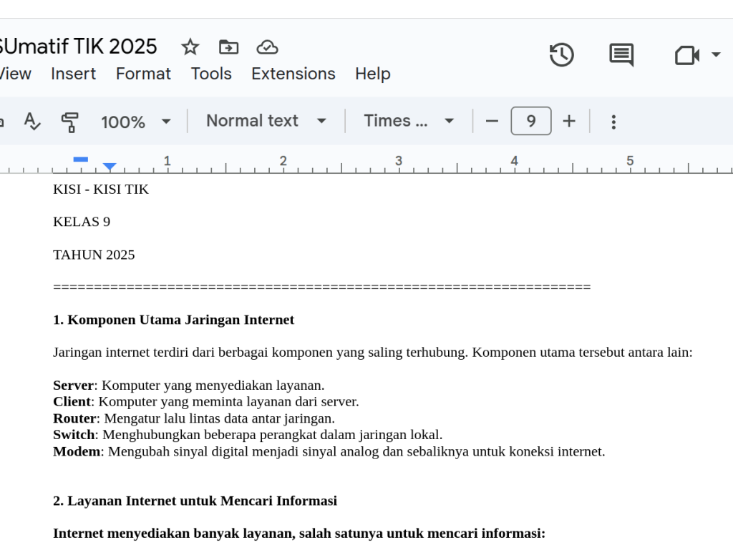The image size is (733, 560).
Task: Decrease font size with minus button
Action: (492, 122)
